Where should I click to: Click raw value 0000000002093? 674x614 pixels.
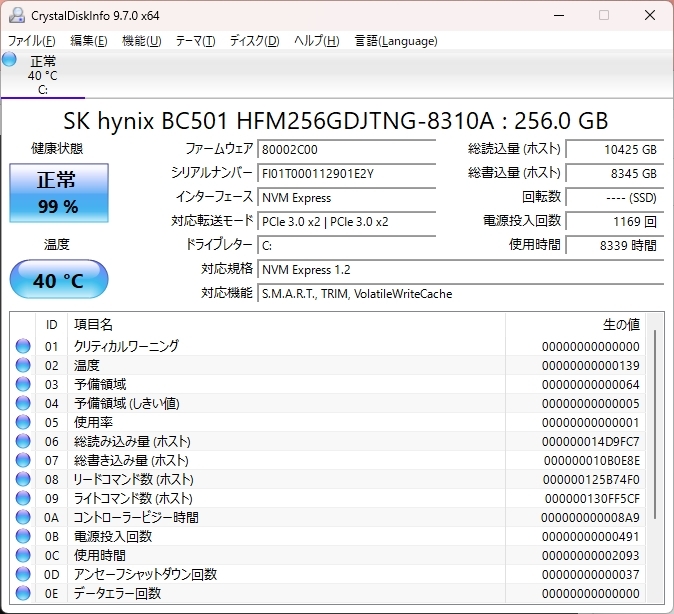(590, 556)
